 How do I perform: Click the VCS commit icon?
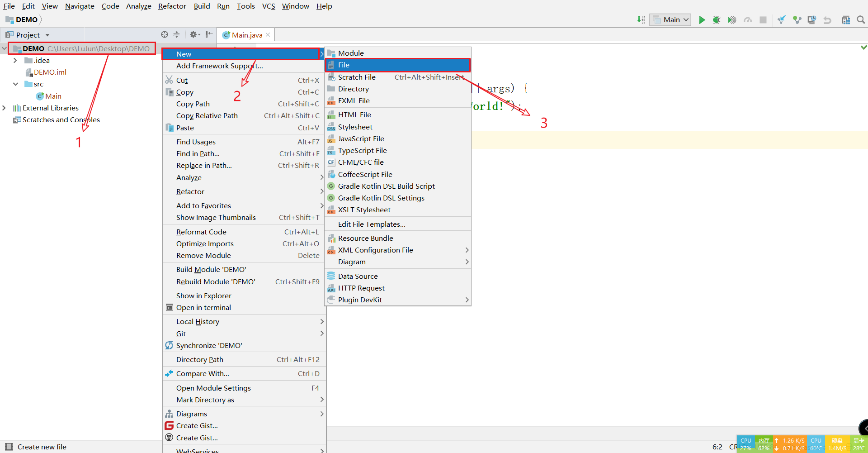point(797,20)
